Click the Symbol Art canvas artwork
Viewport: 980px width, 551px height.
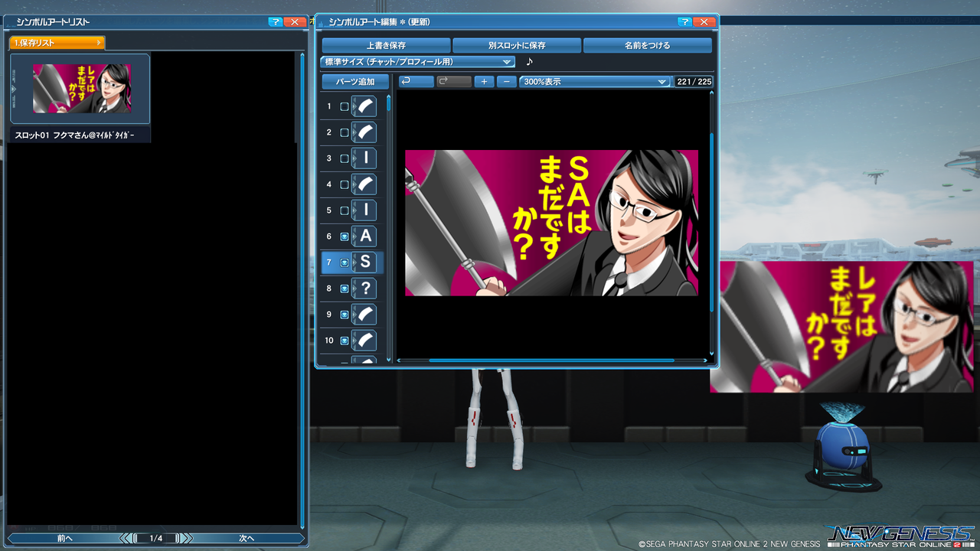click(551, 223)
